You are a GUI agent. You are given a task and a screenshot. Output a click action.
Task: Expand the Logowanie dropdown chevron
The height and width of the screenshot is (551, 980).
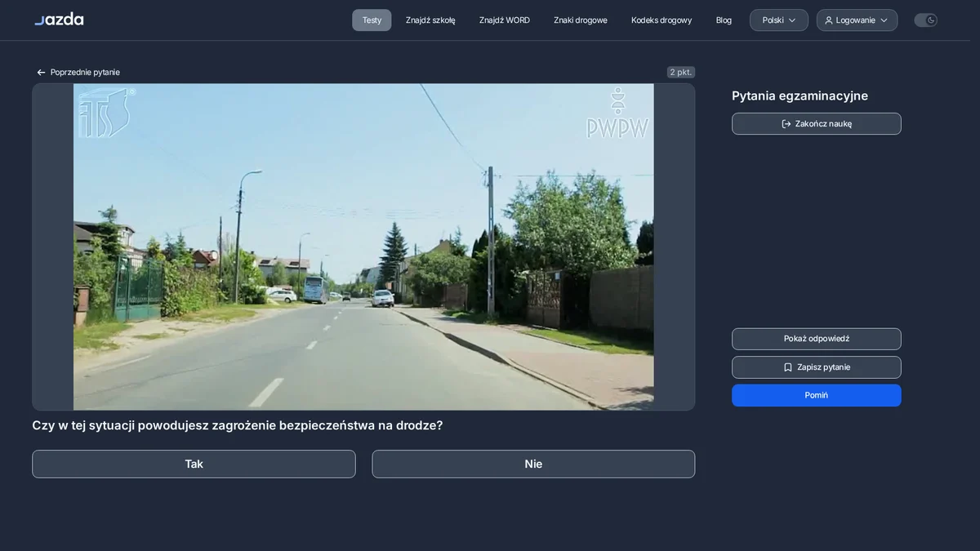tap(884, 20)
